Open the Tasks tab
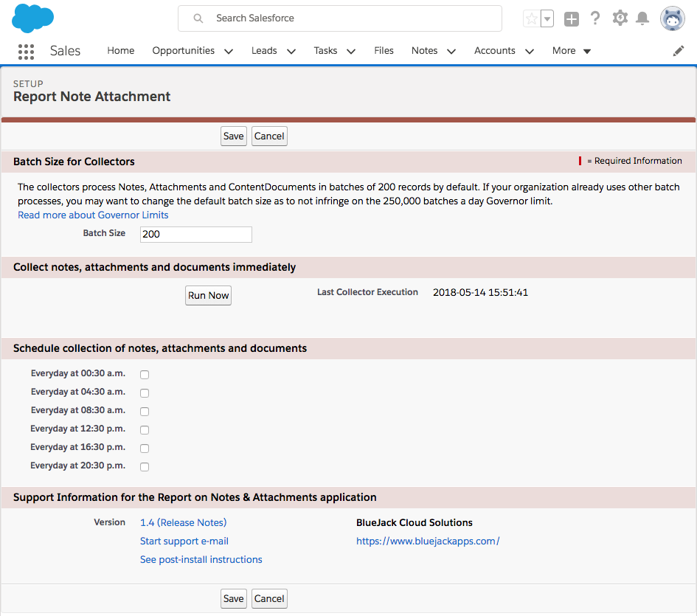This screenshot has width=697, height=616. click(325, 51)
